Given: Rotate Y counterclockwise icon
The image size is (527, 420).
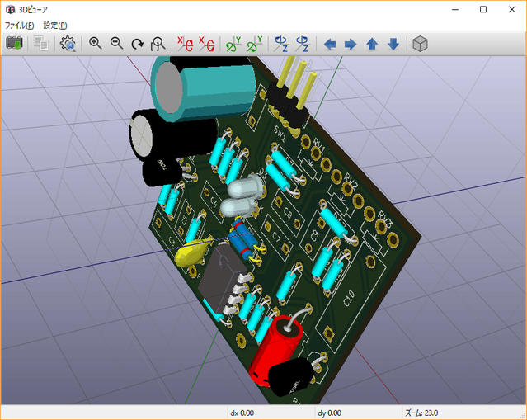Looking at the screenshot, I should [x=255, y=44].
